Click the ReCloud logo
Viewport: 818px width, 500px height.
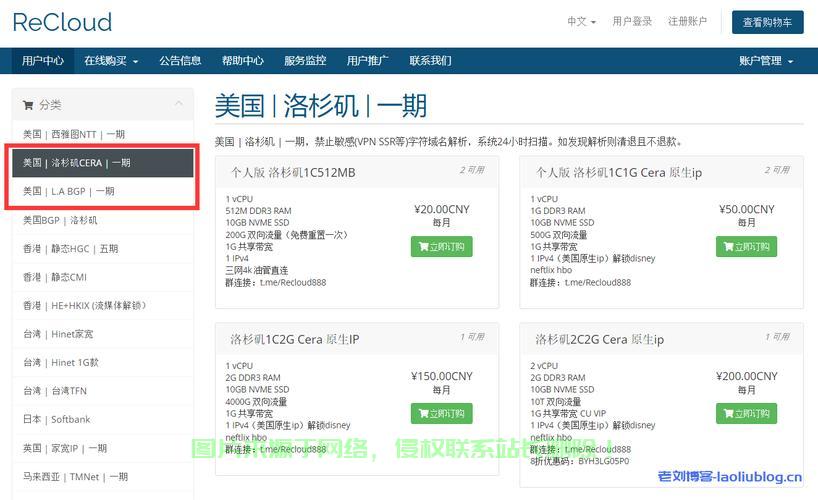[x=62, y=22]
